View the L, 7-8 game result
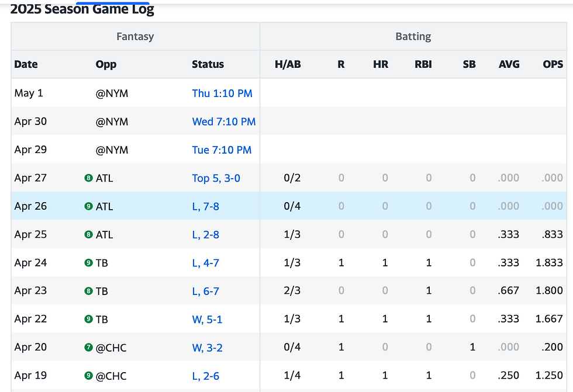Screen dimensions: 573x392 pyautogui.click(x=205, y=206)
